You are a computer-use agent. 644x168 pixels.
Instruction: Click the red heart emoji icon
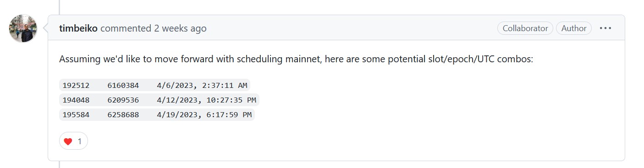click(68, 141)
